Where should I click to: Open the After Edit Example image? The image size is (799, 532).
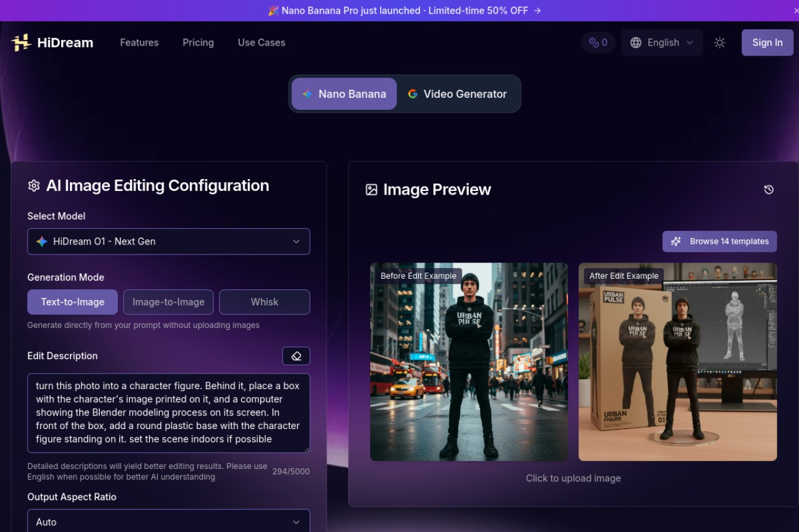tap(678, 362)
